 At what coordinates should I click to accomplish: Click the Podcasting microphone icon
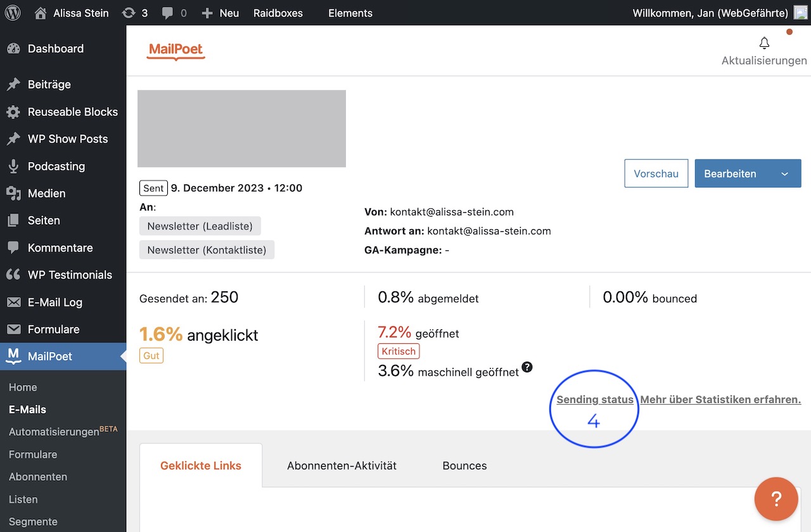click(13, 167)
